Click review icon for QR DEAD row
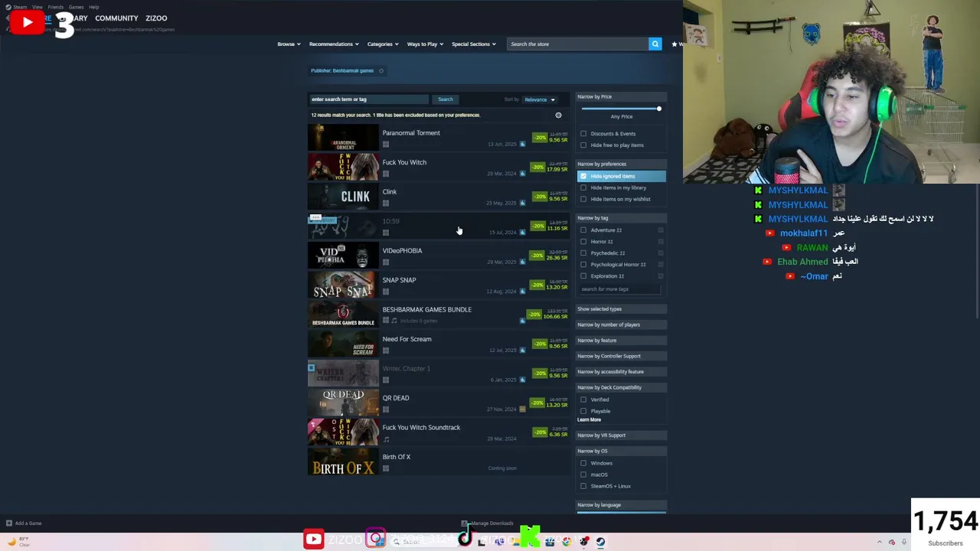 click(x=522, y=409)
